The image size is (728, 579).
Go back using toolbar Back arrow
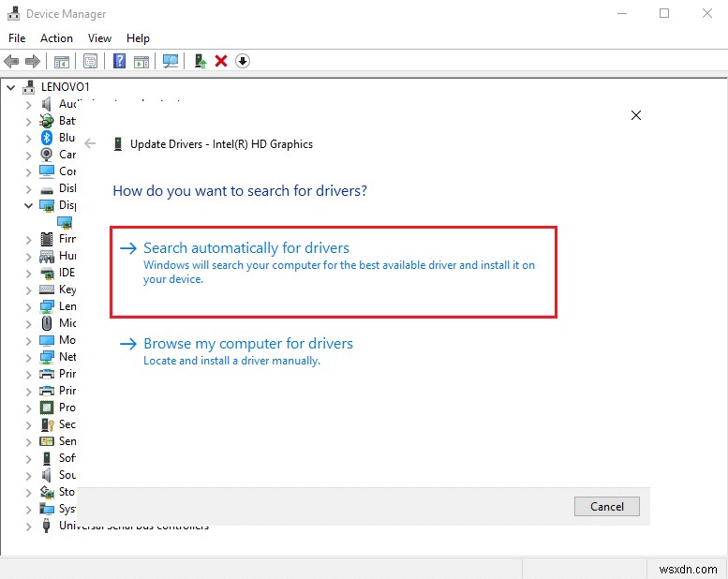point(11,61)
